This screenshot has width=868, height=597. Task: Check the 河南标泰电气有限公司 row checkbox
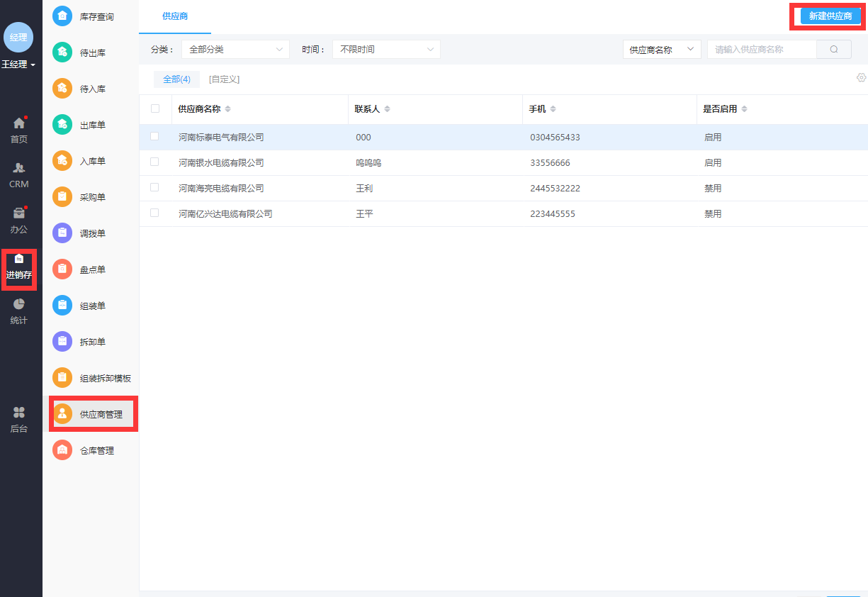(x=154, y=136)
